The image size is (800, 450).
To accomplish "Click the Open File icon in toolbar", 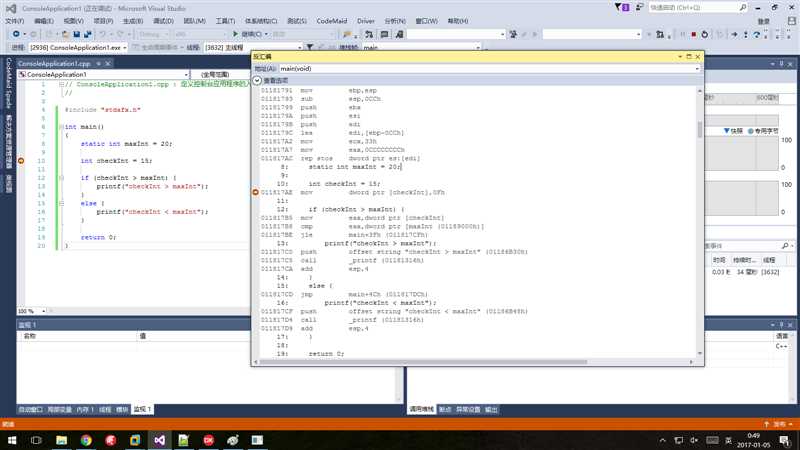I will click(65, 34).
